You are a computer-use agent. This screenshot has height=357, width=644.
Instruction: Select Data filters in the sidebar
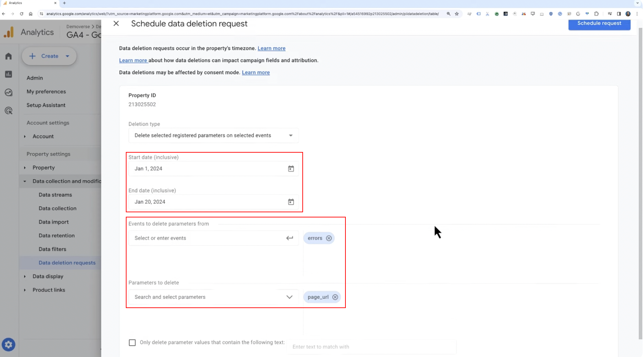(x=52, y=249)
